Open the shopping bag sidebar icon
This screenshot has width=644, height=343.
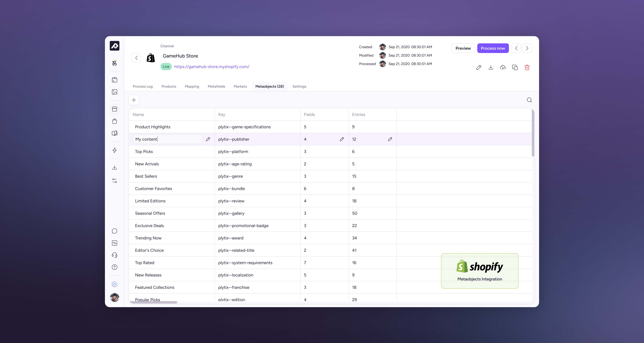pyautogui.click(x=115, y=121)
